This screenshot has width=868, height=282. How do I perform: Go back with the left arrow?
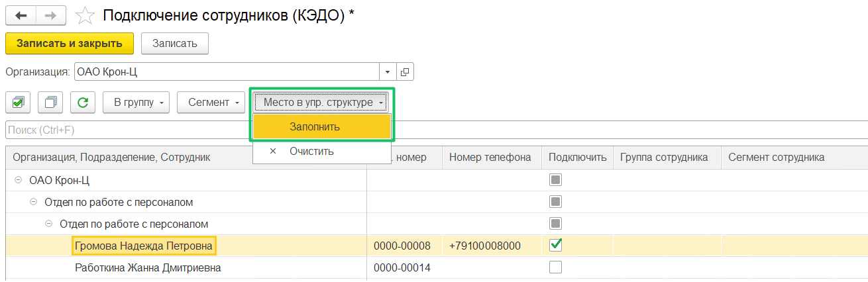[22, 15]
